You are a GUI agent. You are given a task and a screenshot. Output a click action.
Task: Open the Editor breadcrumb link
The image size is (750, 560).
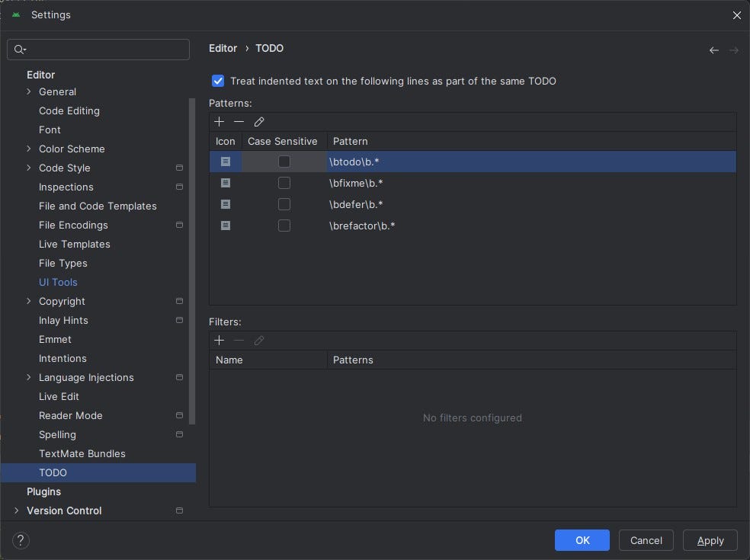click(223, 48)
